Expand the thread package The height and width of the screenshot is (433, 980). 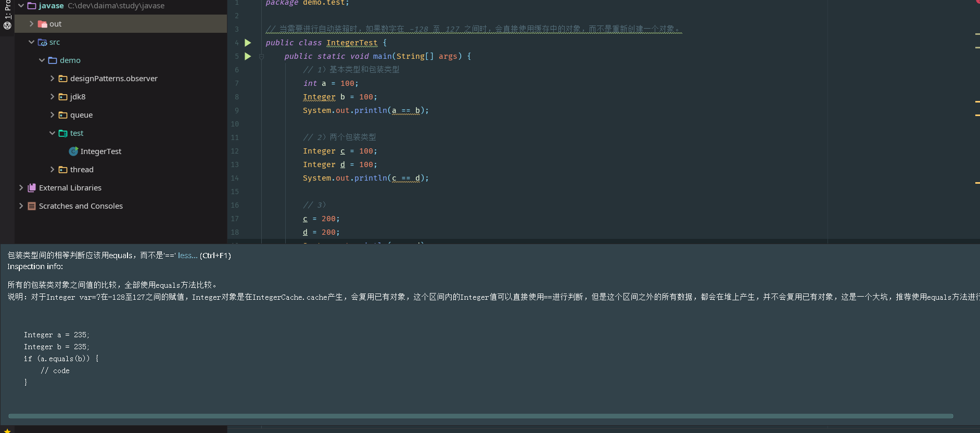[52, 170]
